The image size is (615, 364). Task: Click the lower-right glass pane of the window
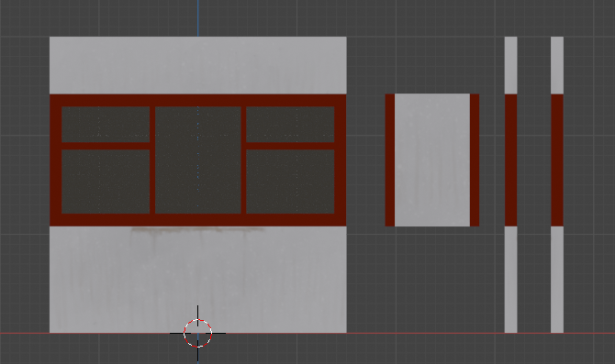click(x=290, y=182)
